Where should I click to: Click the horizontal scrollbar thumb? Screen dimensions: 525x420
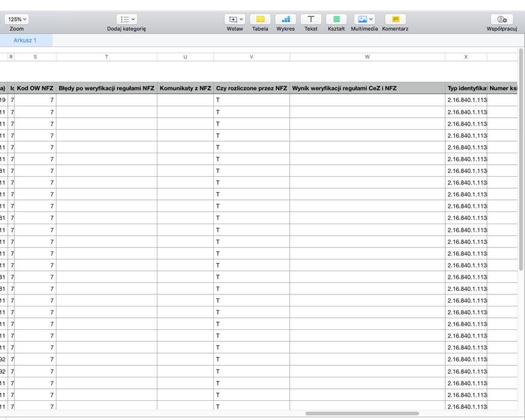pyautogui.click(x=362, y=413)
